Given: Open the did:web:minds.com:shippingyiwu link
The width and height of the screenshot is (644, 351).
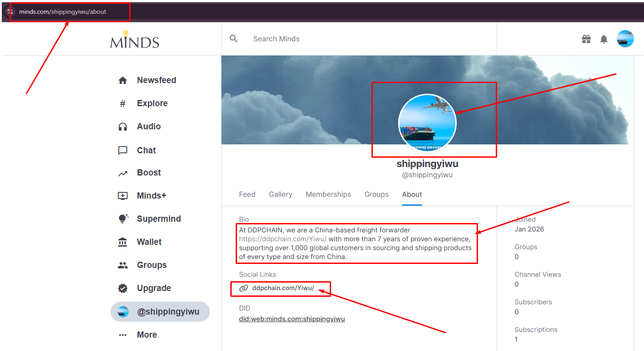Looking at the screenshot, I should 292,319.
